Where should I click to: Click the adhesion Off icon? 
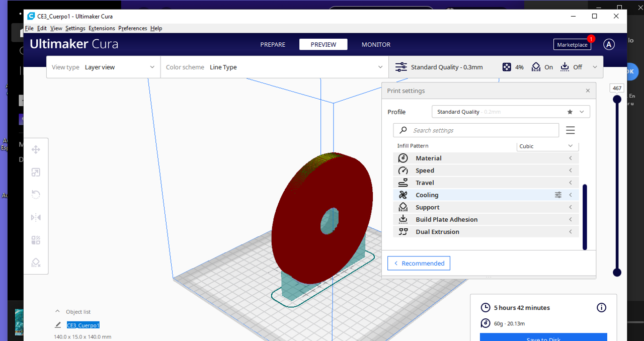click(565, 67)
